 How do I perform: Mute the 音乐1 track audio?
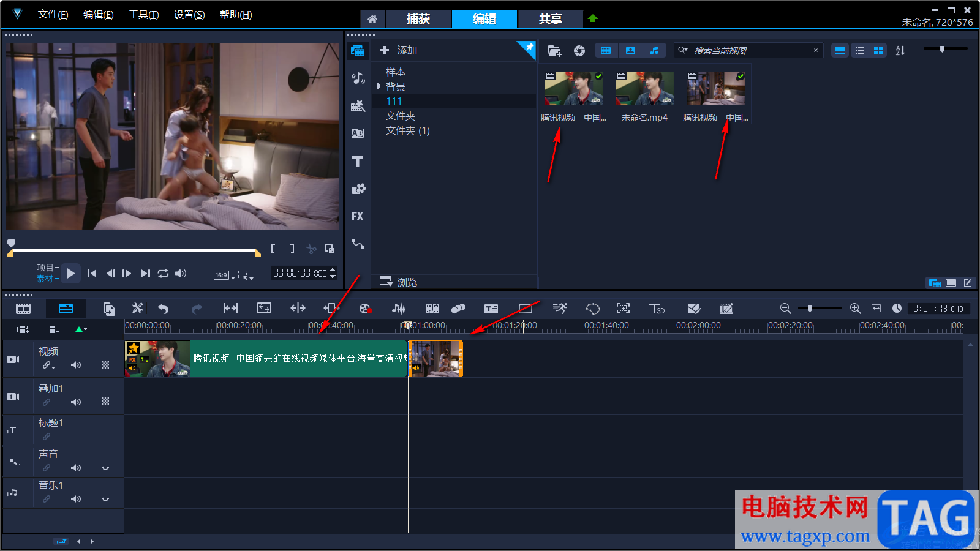76,499
